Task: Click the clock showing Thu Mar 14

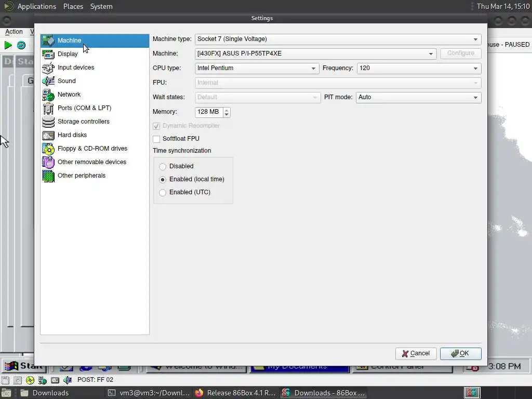Action: [x=503, y=6]
